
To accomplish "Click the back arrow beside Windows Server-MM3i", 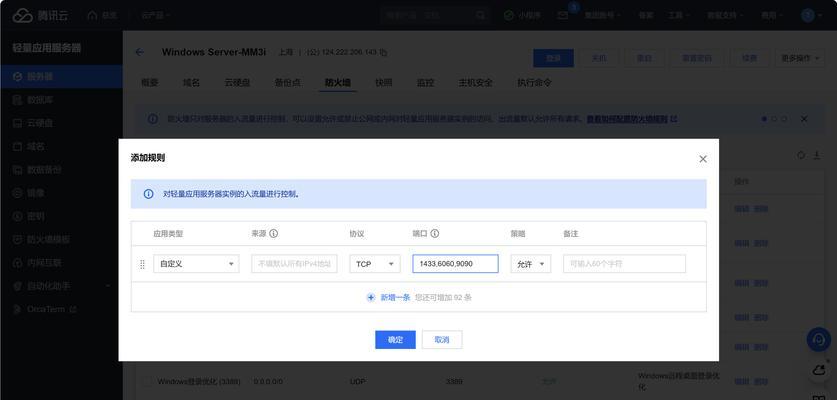I will pos(140,52).
